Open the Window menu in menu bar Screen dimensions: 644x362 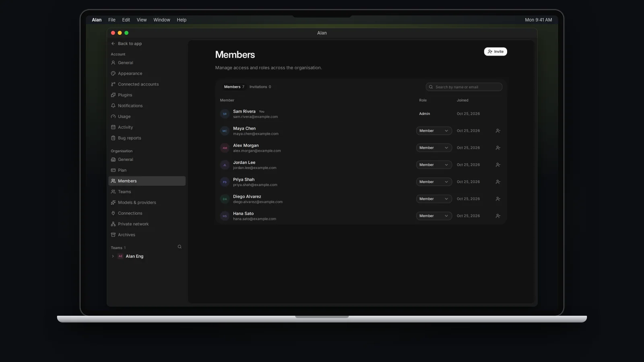(162, 20)
